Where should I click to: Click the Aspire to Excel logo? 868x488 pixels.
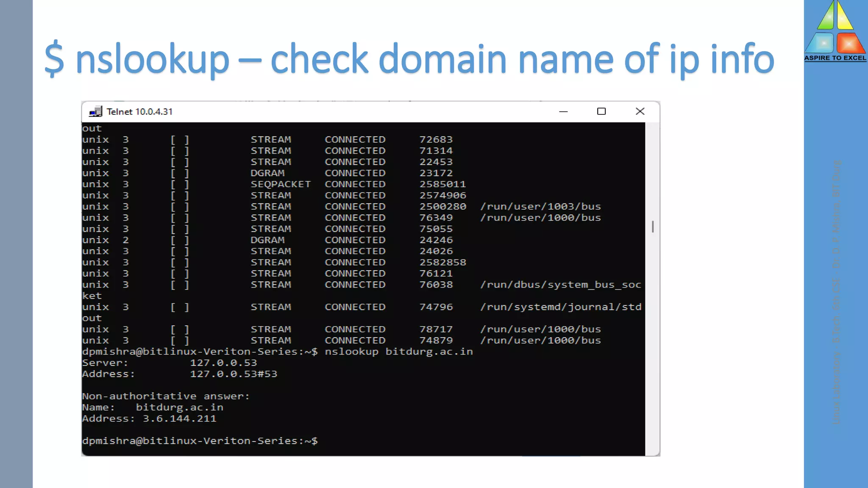coord(835,31)
